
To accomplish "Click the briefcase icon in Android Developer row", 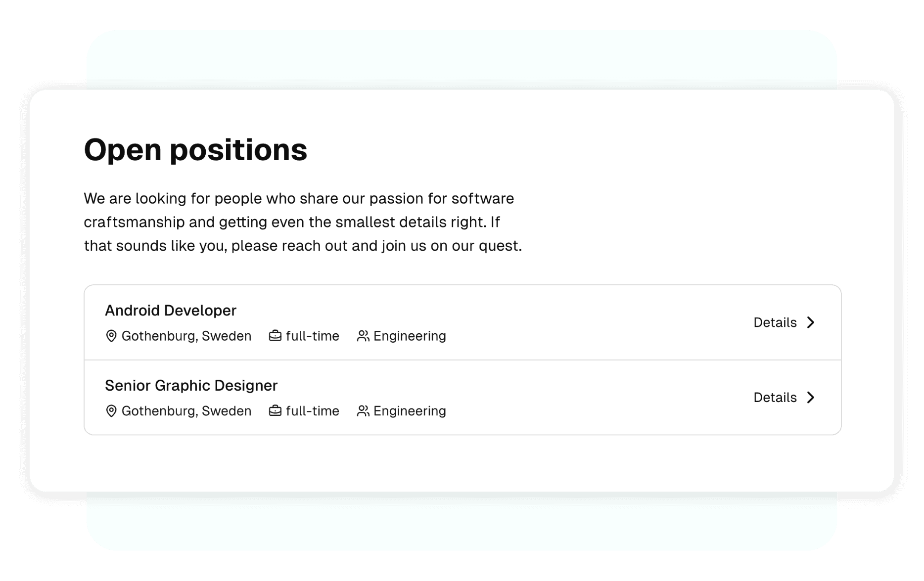I will point(275,336).
